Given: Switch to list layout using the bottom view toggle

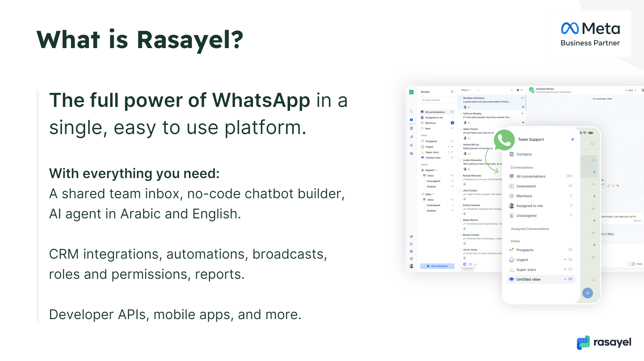Looking at the screenshot, I should tap(470, 264).
